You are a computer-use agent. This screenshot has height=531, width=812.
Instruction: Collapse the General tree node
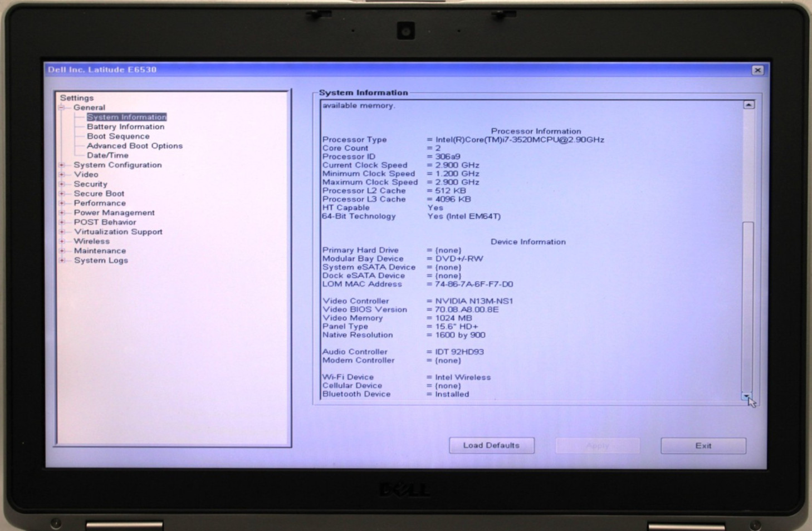tap(62, 107)
